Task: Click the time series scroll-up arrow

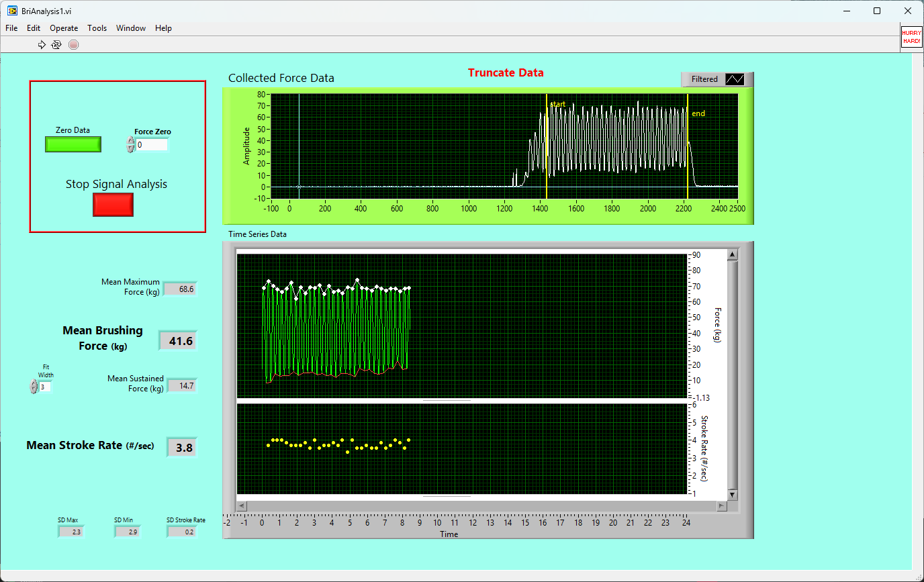Action: click(732, 254)
